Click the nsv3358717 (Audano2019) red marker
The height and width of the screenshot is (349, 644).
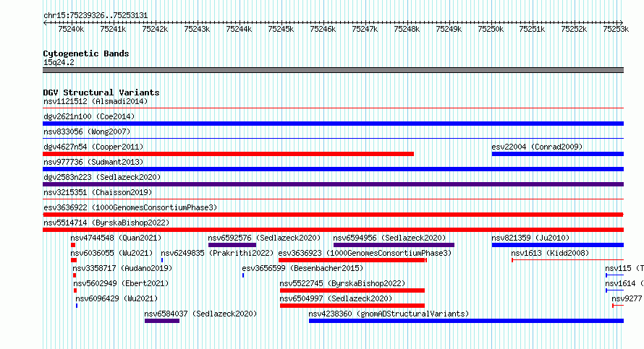click(75, 275)
